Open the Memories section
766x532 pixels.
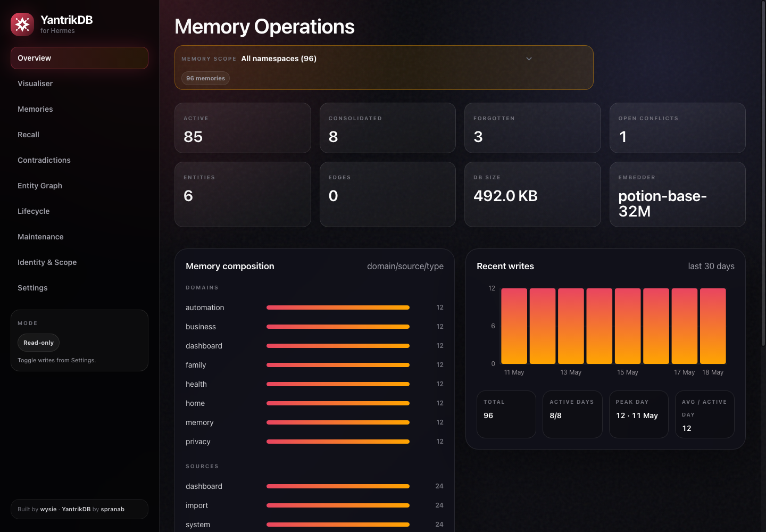[x=79, y=109]
